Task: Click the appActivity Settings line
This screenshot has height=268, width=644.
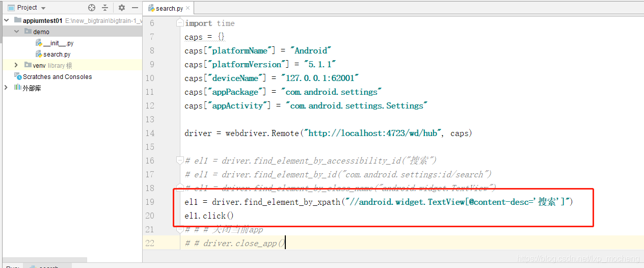Action: click(x=306, y=106)
